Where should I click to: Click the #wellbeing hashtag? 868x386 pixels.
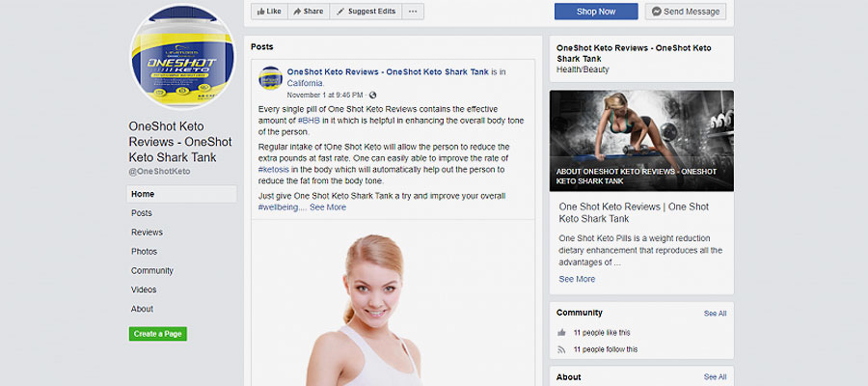click(279, 207)
